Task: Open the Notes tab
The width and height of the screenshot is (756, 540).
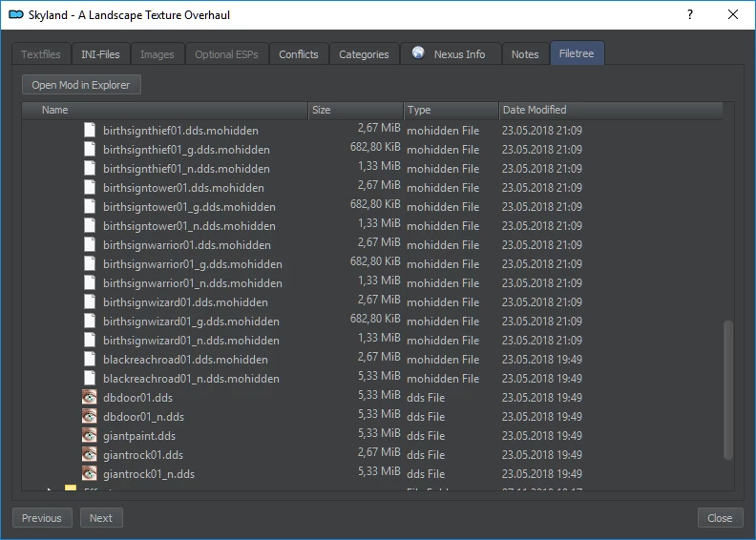Action: pyautogui.click(x=525, y=54)
